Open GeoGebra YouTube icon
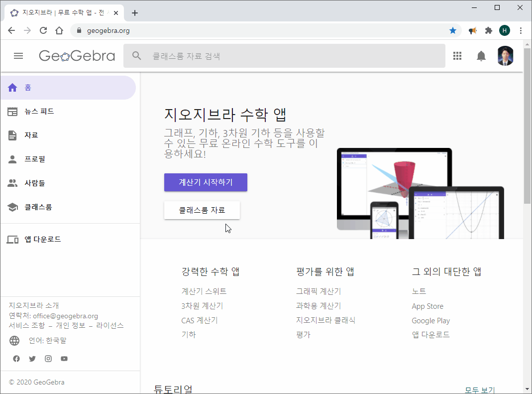This screenshot has height=394, width=532. 64,359
